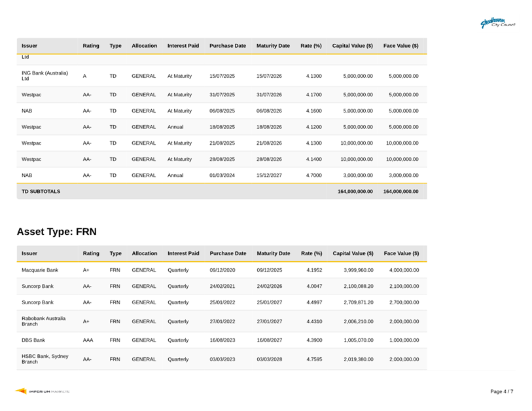Screen dimensions: 532x411
Task: Select the 4.7595 rate for HSBC
Action: pyautogui.click(x=314, y=359)
